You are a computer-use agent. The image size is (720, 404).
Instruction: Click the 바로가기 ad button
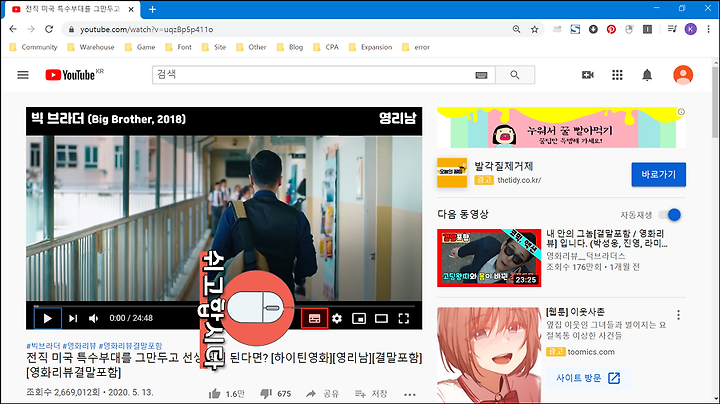point(658,174)
